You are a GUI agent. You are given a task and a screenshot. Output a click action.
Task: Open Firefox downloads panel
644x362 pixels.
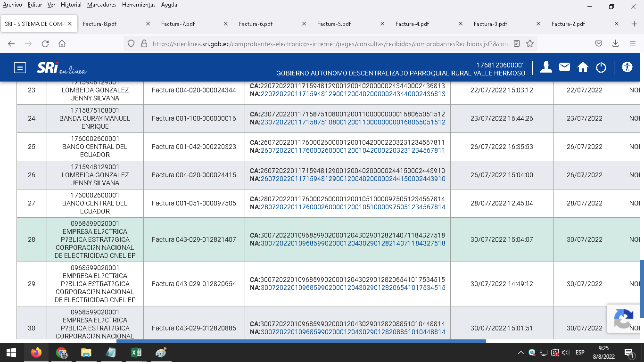point(615,43)
